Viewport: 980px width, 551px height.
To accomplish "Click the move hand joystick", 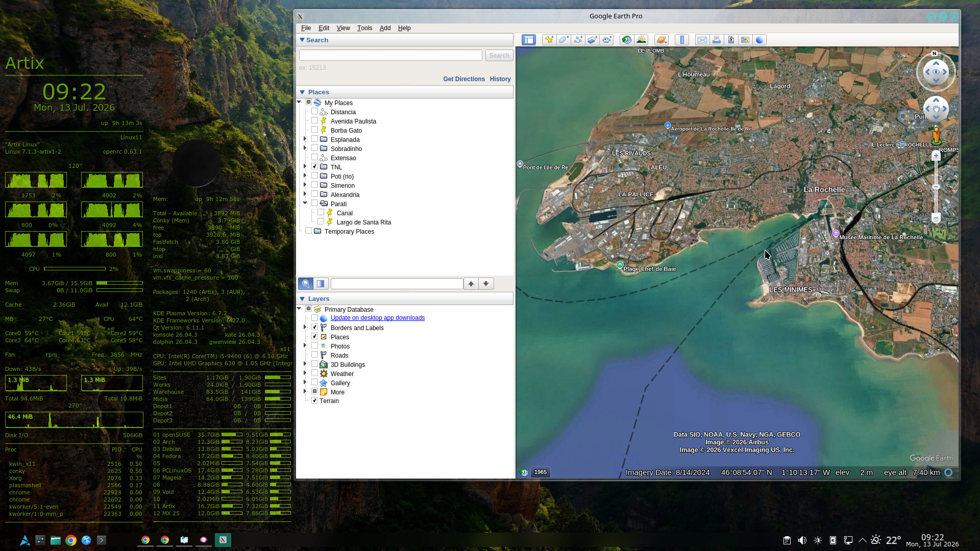I will pos(936,109).
